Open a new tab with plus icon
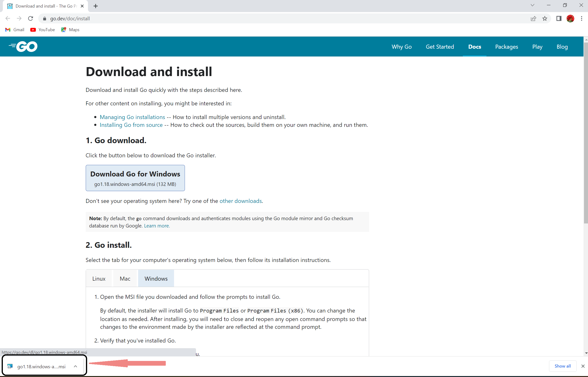The image size is (588, 377). tap(96, 6)
